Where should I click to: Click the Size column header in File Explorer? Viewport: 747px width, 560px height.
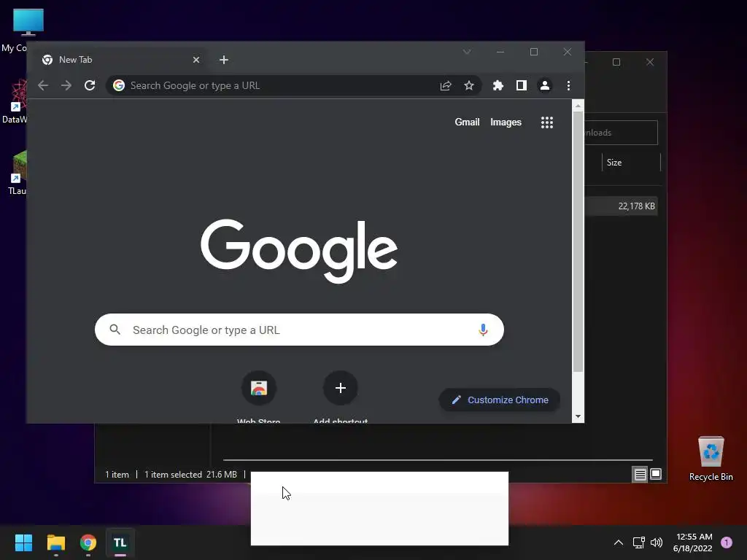[x=631, y=163]
